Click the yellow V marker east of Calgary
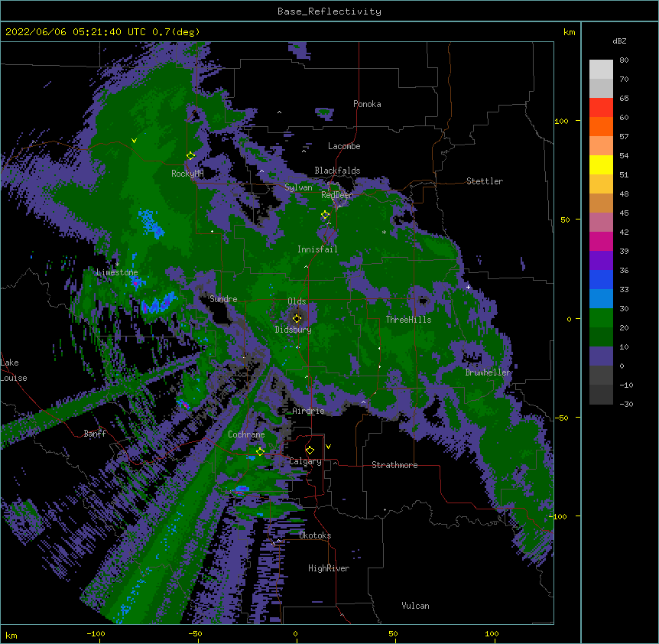 pyautogui.click(x=328, y=447)
